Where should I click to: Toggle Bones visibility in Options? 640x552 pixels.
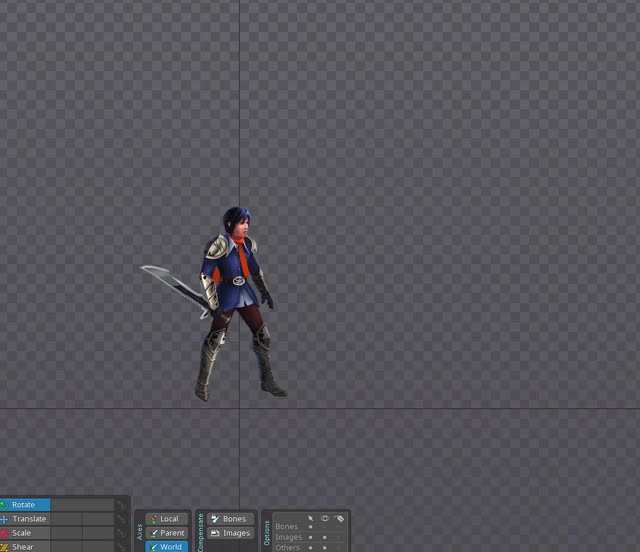(x=324, y=527)
